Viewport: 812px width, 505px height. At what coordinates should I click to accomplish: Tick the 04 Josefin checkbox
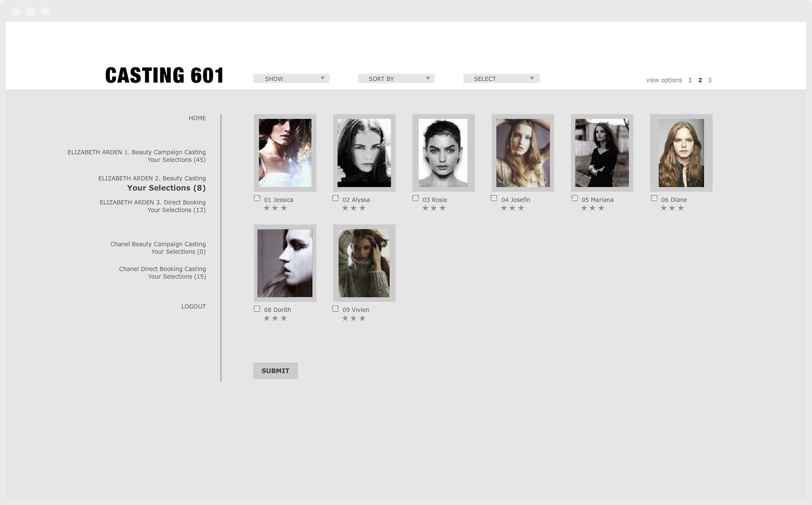click(494, 198)
